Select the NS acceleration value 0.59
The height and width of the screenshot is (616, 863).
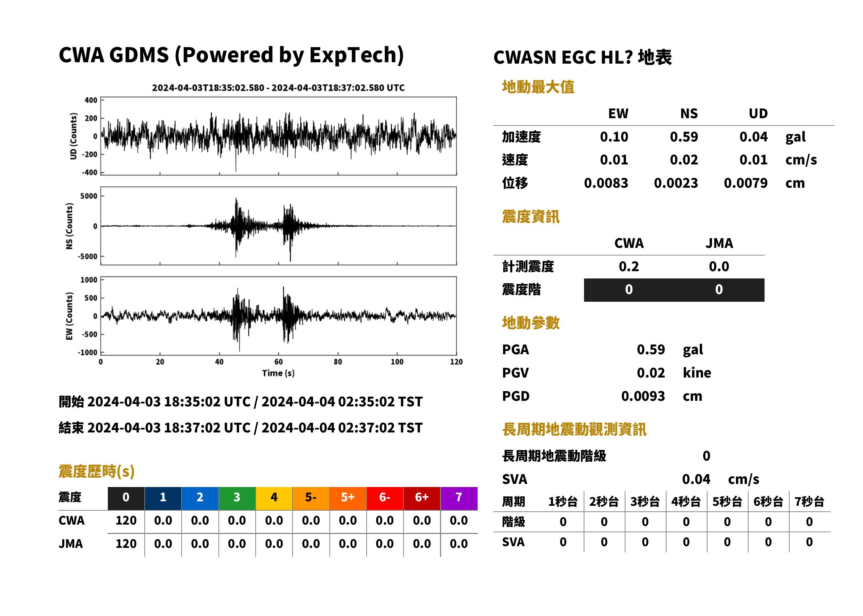coord(684,137)
